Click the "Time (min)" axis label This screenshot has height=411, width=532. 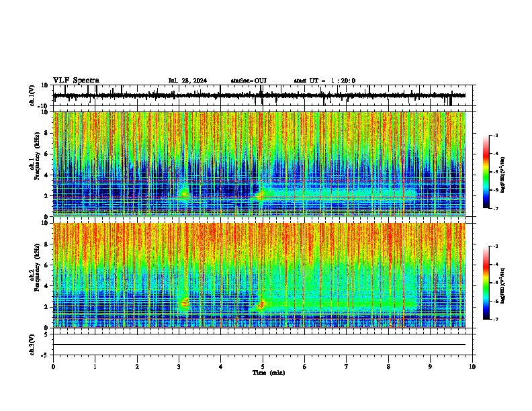point(269,373)
